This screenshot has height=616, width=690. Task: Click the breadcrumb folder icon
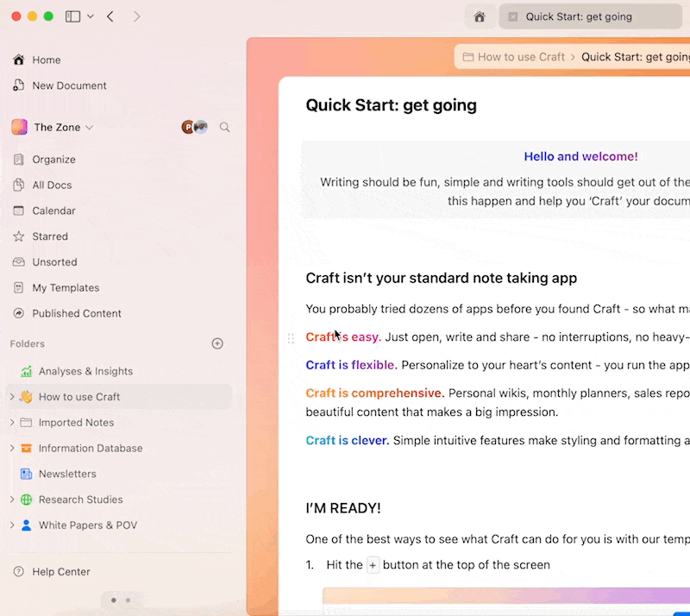point(467,57)
